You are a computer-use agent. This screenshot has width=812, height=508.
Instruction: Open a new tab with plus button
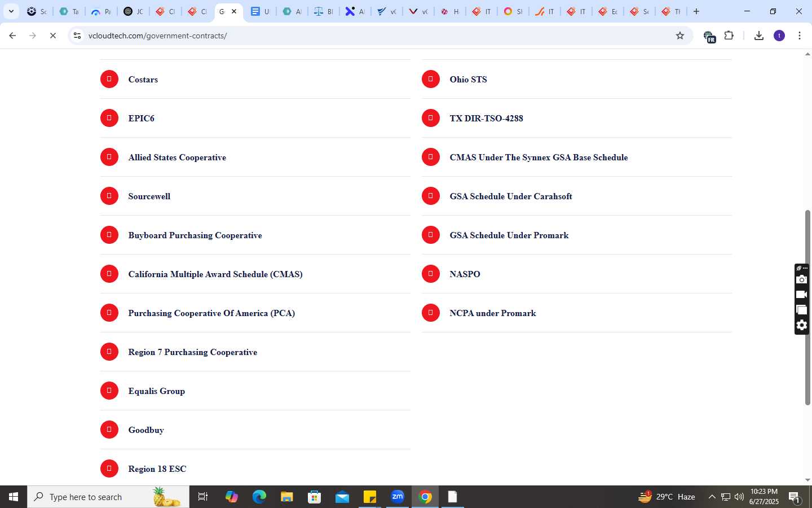pyautogui.click(x=696, y=11)
